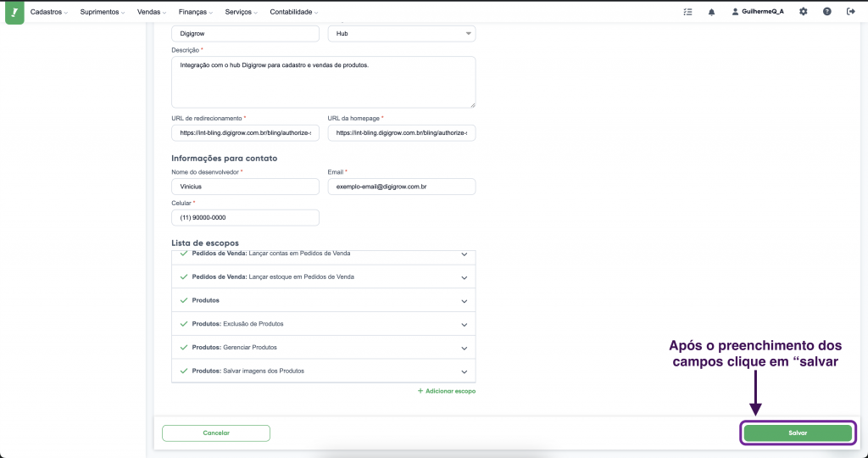Click the logout icon in header
Viewport: 868px width, 458px height.
[850, 12]
